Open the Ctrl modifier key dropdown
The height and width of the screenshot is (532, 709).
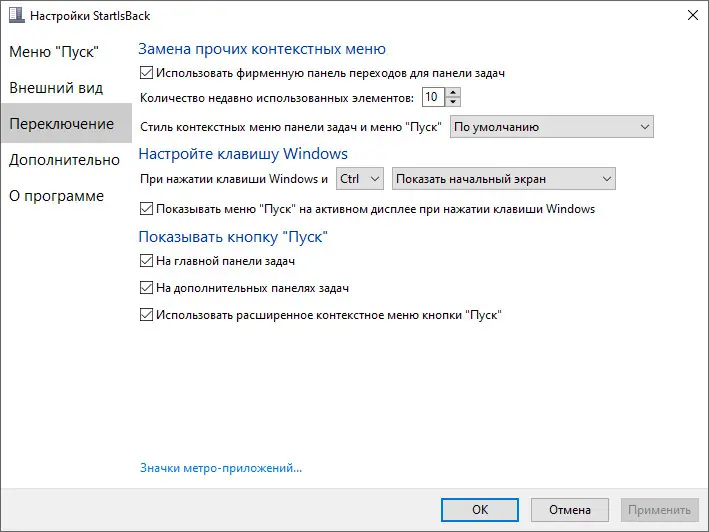point(359,179)
